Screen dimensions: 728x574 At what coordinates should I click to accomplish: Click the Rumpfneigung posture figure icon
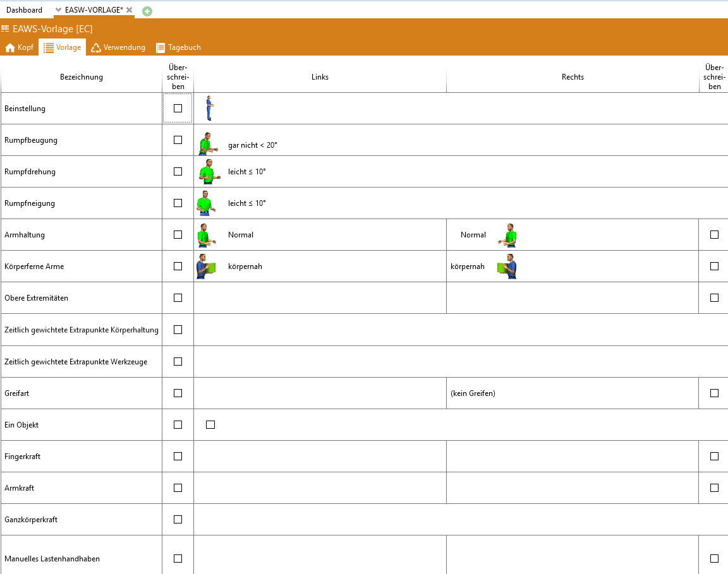point(205,203)
